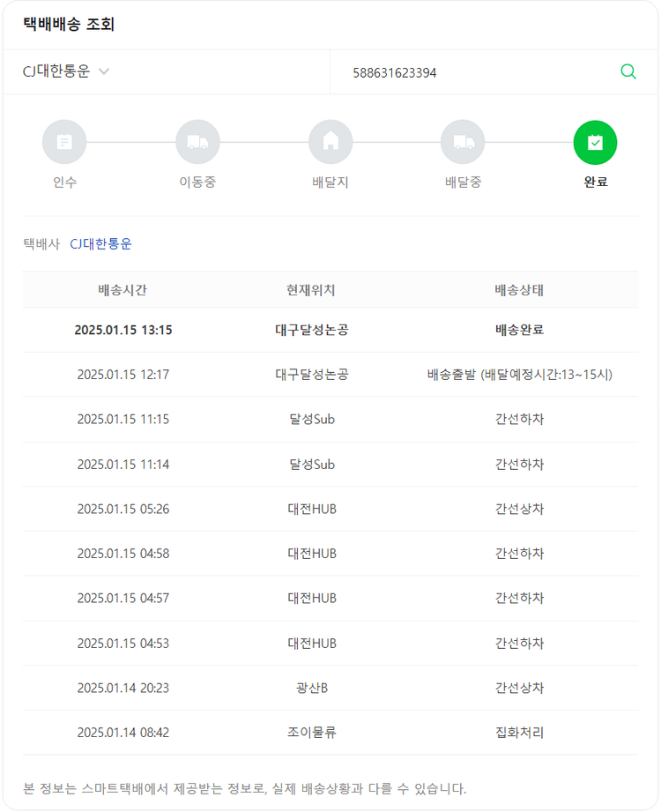Click the 완료 step label
This screenshot has width=661, height=812.
[595, 183]
